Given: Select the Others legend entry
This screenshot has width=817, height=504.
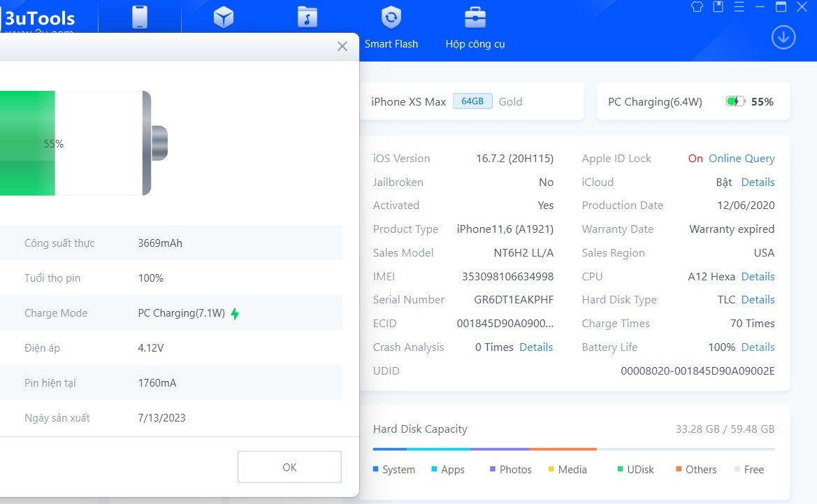Looking at the screenshot, I should [696, 470].
